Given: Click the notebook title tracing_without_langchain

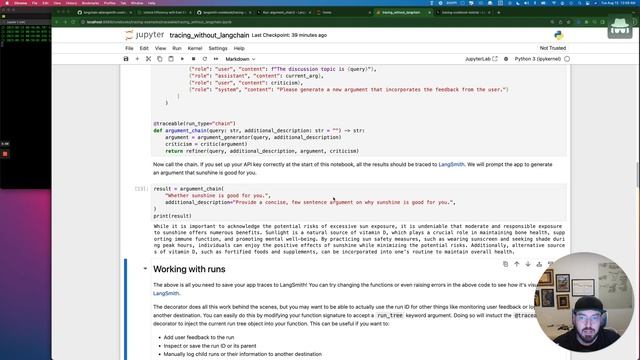Looking at the screenshot, I should click(209, 36).
